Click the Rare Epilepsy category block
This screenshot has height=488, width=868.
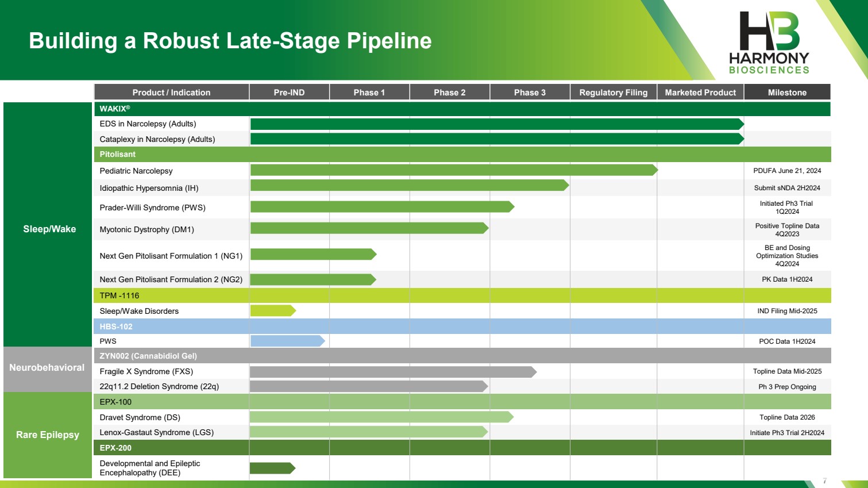pos(48,435)
